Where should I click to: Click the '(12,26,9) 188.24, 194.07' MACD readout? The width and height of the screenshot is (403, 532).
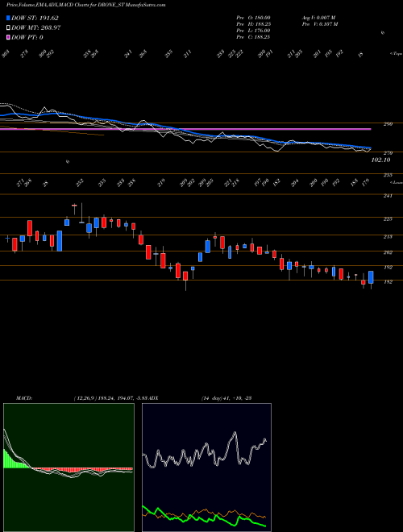[103, 398]
